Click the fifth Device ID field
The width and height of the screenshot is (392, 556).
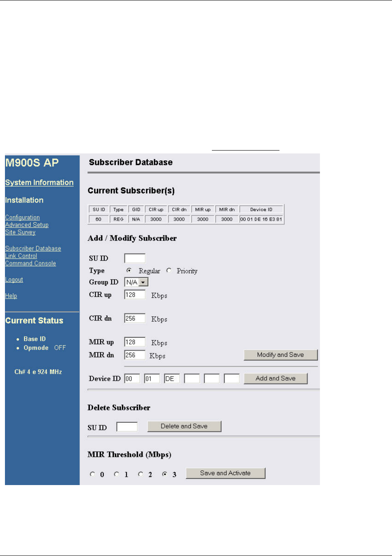point(211,379)
